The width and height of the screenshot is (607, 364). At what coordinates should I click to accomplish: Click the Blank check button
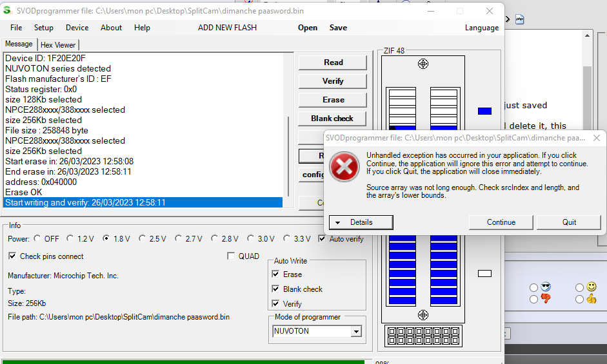tap(332, 119)
